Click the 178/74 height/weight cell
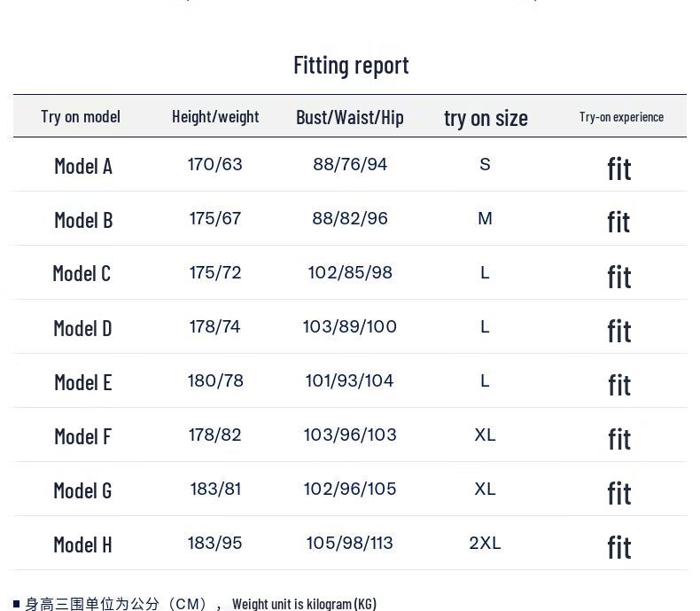The image size is (700, 611). 215,327
